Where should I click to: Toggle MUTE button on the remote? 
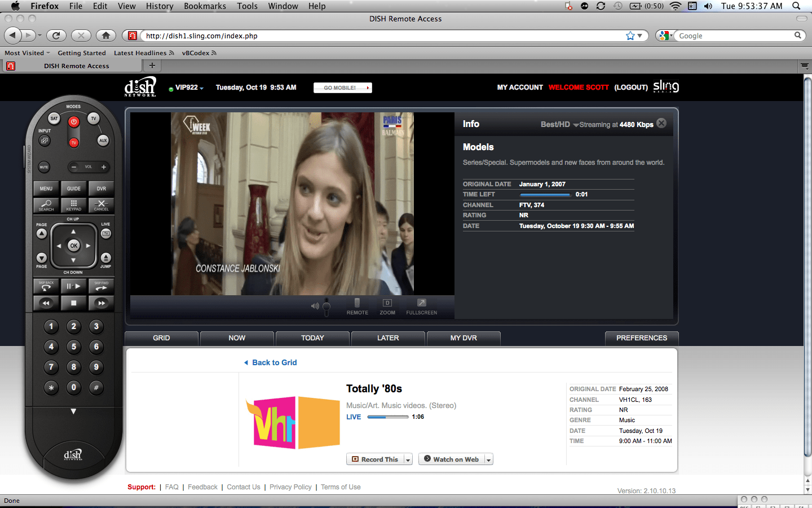point(44,167)
